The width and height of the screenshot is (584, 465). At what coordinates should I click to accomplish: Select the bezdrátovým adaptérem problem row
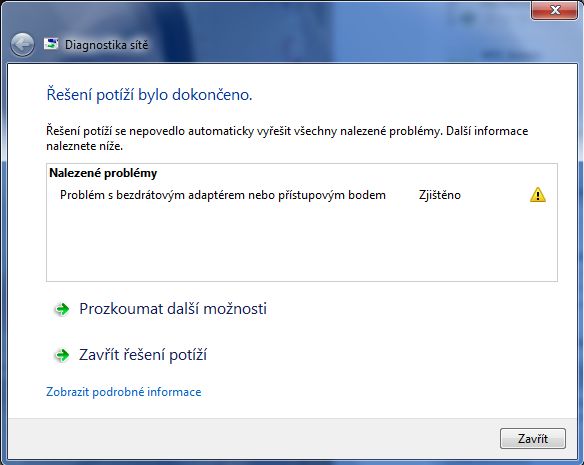pos(302,195)
